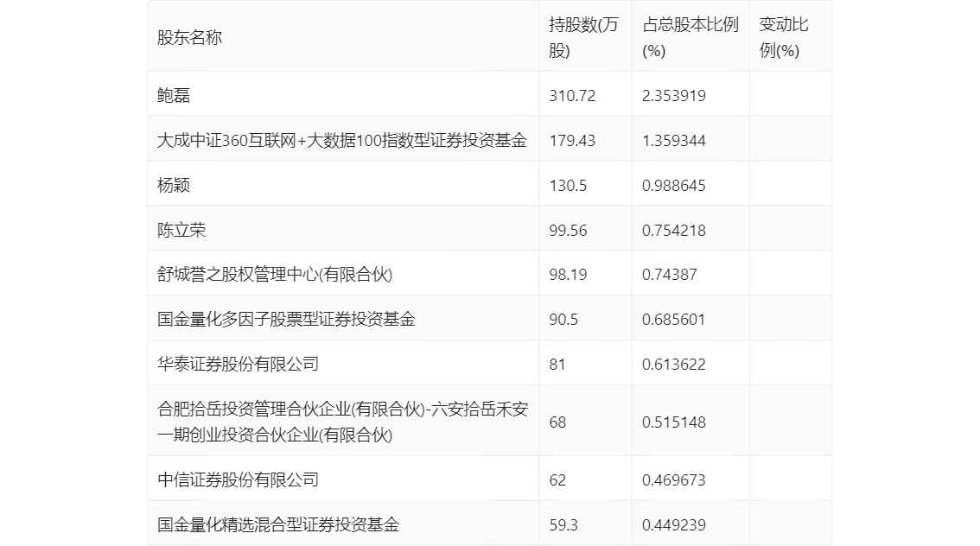Select 华泰证券股份有限公司 name
Image resolution: width=980 pixels, height=546 pixels.
[x=238, y=365]
